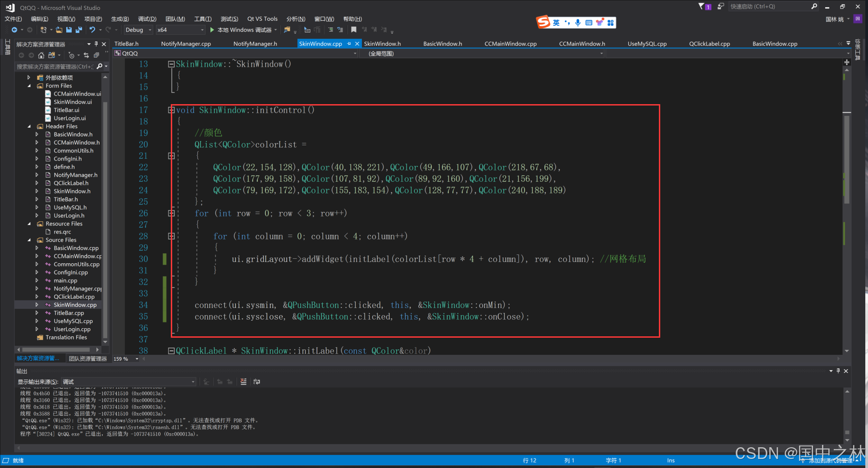Open the 文件(F) menu

pos(13,18)
